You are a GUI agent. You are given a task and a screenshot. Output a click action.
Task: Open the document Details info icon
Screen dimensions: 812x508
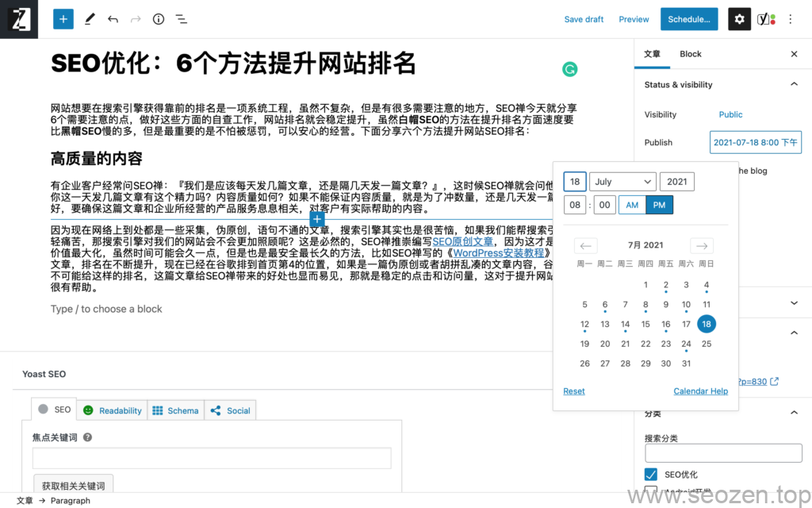(158, 19)
